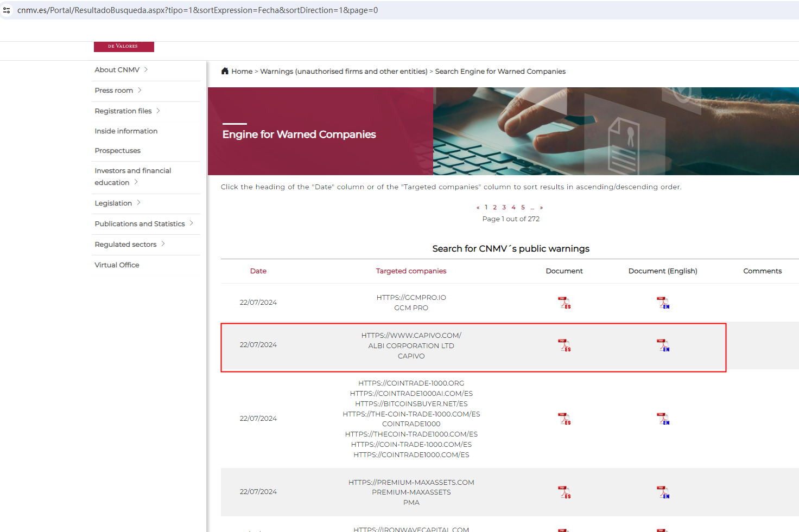
Task: Click HTTPS://COIN-TRADE-1000.COM/ES text
Action: 411,445
